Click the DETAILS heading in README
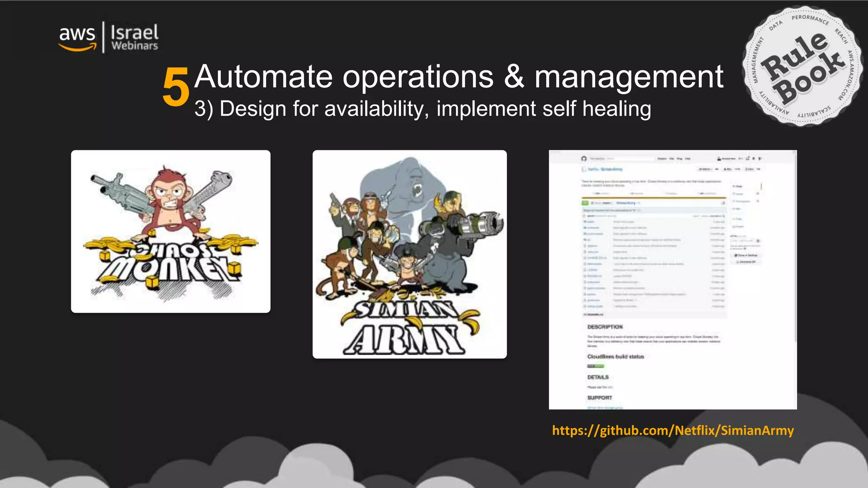Screen dimensions: 868x488 coord(598,377)
